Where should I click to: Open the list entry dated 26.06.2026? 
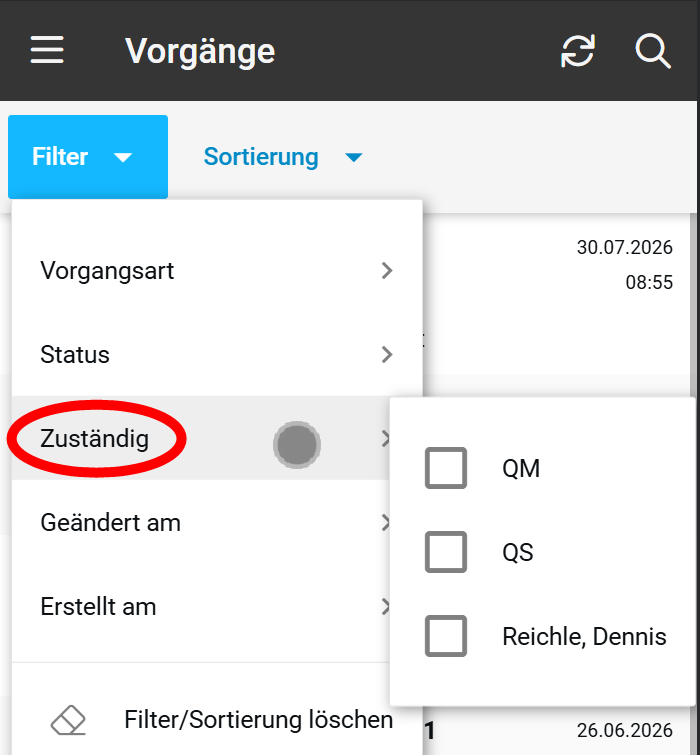(x=558, y=730)
